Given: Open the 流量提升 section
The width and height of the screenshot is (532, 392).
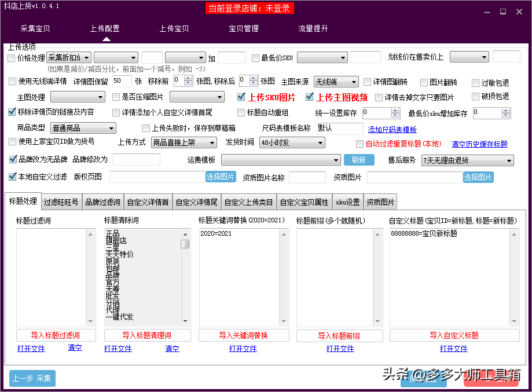Looking at the screenshot, I should click(x=313, y=27).
